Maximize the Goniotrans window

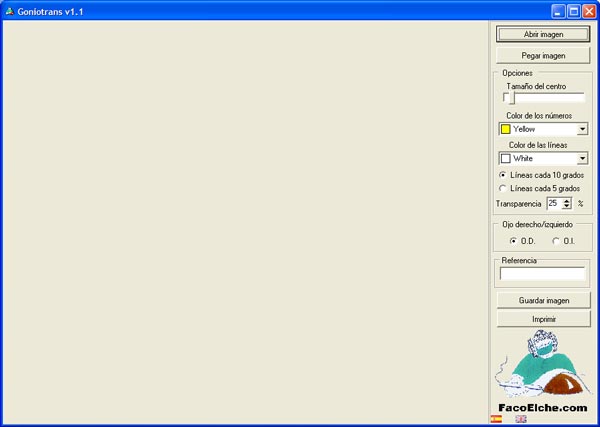coord(574,12)
